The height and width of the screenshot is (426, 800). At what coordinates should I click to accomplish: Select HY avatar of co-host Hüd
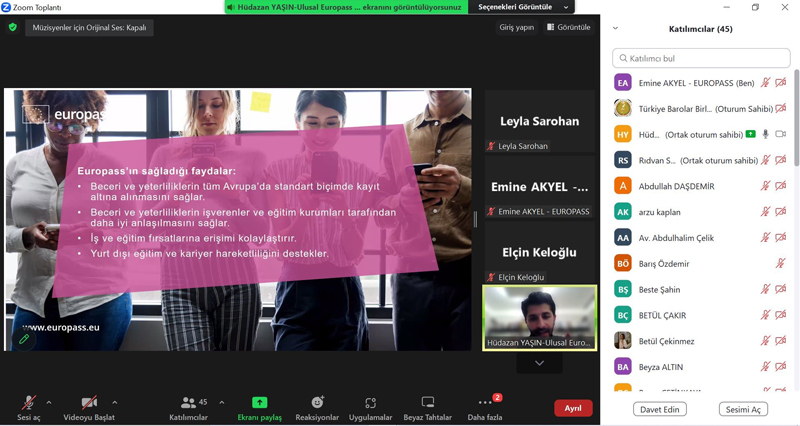click(x=623, y=135)
